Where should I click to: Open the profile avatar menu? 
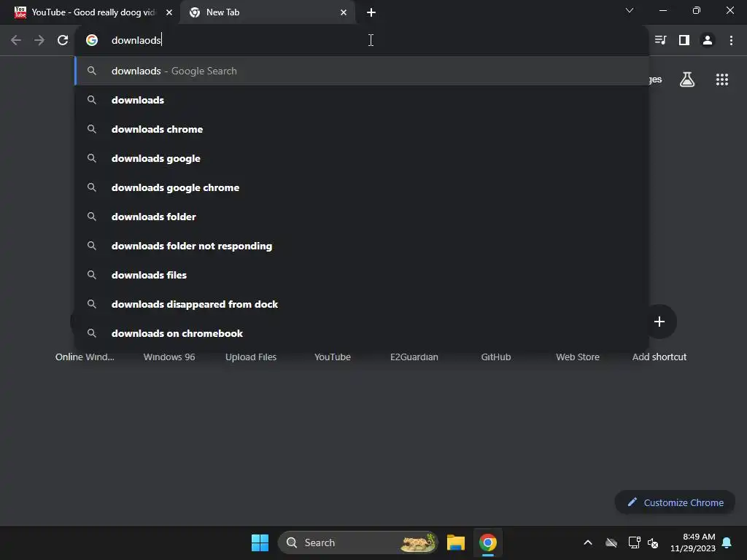(708, 41)
